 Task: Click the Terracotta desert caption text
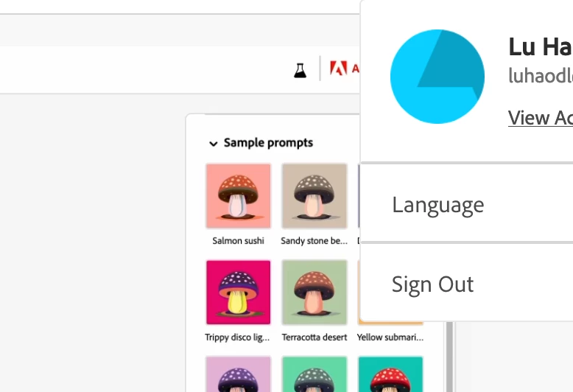tap(314, 337)
